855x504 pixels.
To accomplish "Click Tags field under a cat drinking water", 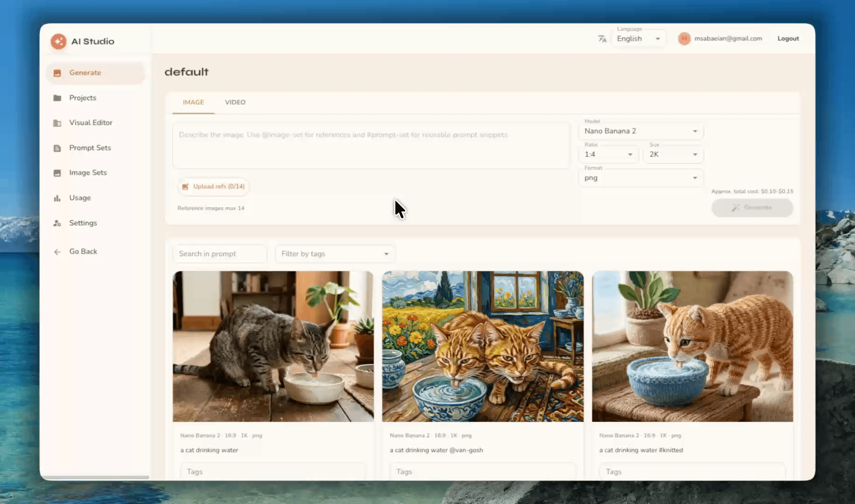I will (x=273, y=471).
